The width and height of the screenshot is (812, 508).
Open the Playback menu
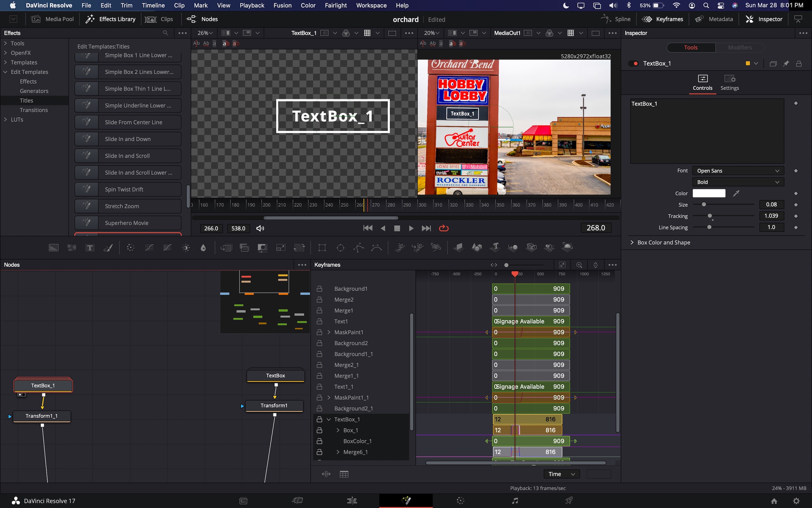click(252, 5)
